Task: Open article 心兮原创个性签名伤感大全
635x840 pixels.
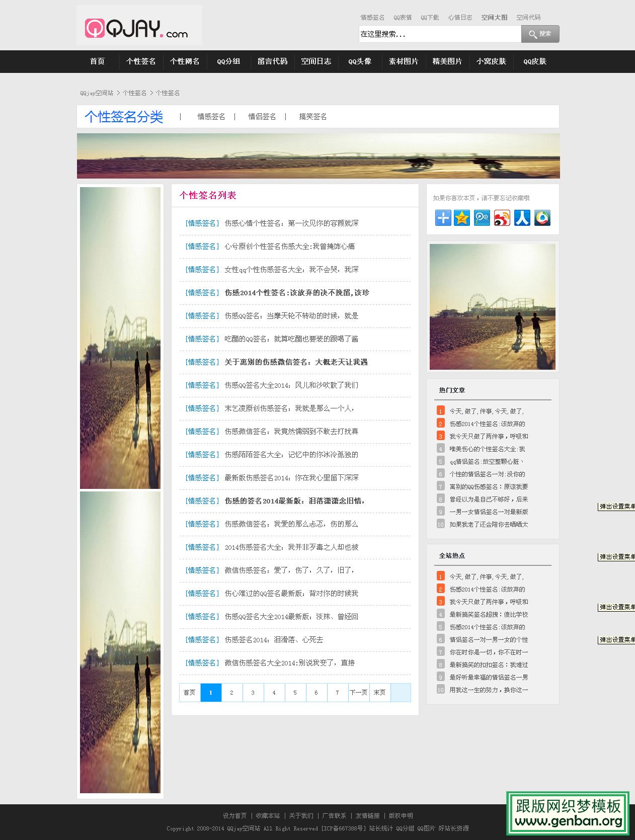Action: (x=289, y=246)
